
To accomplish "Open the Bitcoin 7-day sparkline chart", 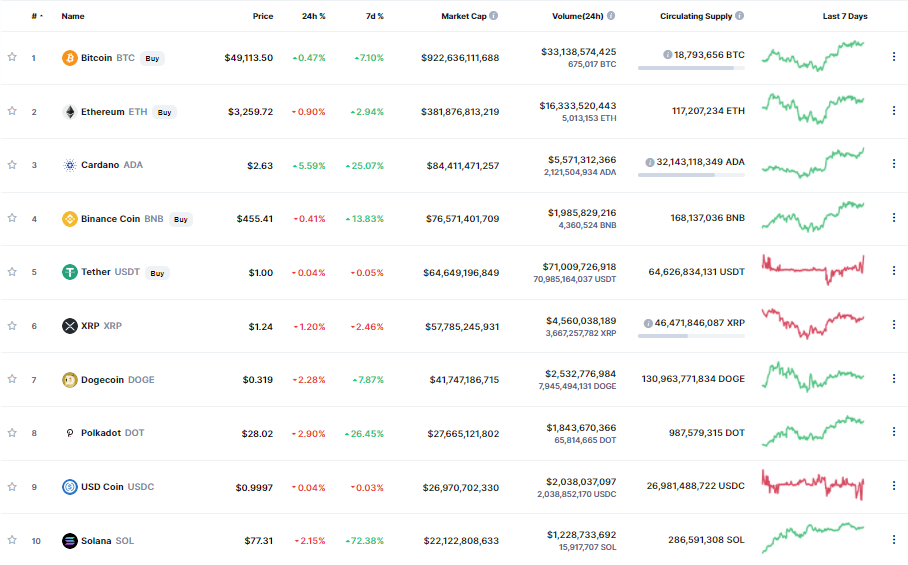I will click(x=813, y=56).
